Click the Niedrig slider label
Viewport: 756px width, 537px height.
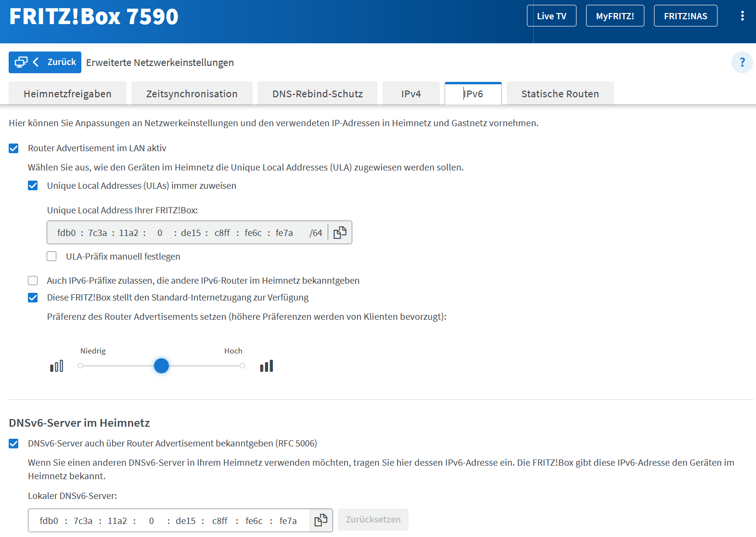[x=93, y=351]
